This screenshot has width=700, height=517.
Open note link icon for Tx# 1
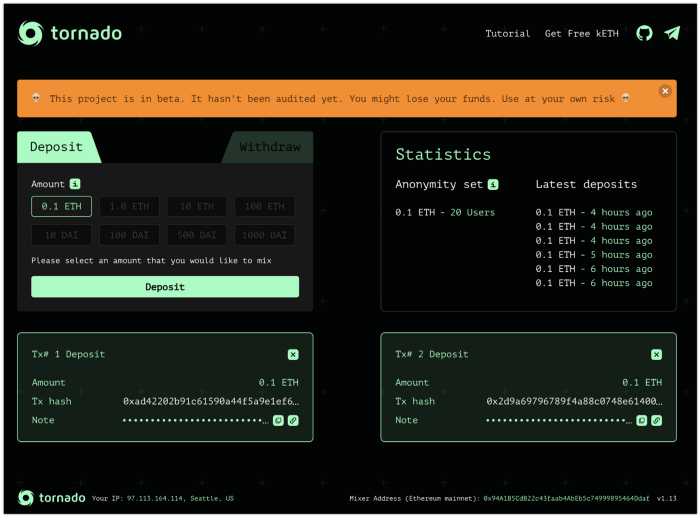point(293,421)
